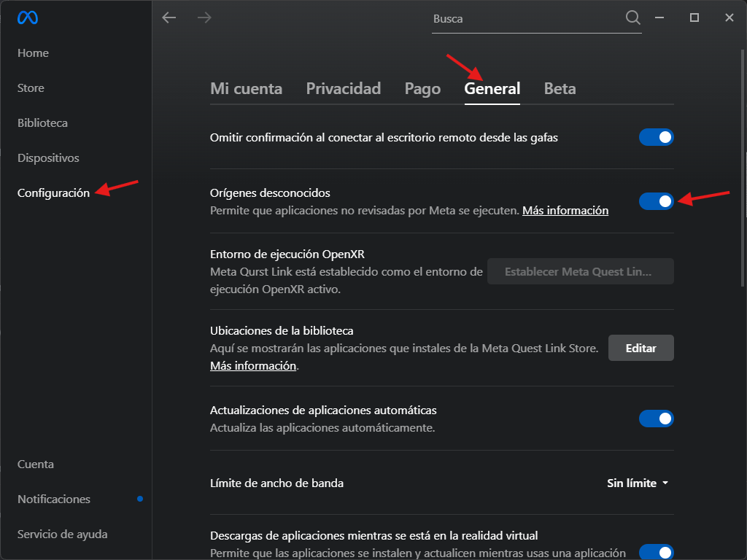The height and width of the screenshot is (560, 747).
Task: Open Notificaciones in the sidebar
Action: [54, 499]
